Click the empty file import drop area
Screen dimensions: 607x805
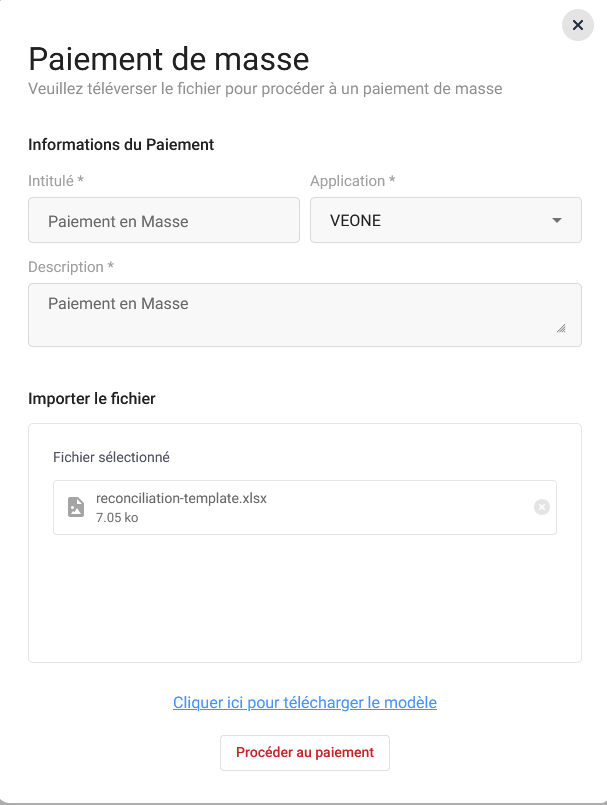click(x=305, y=598)
